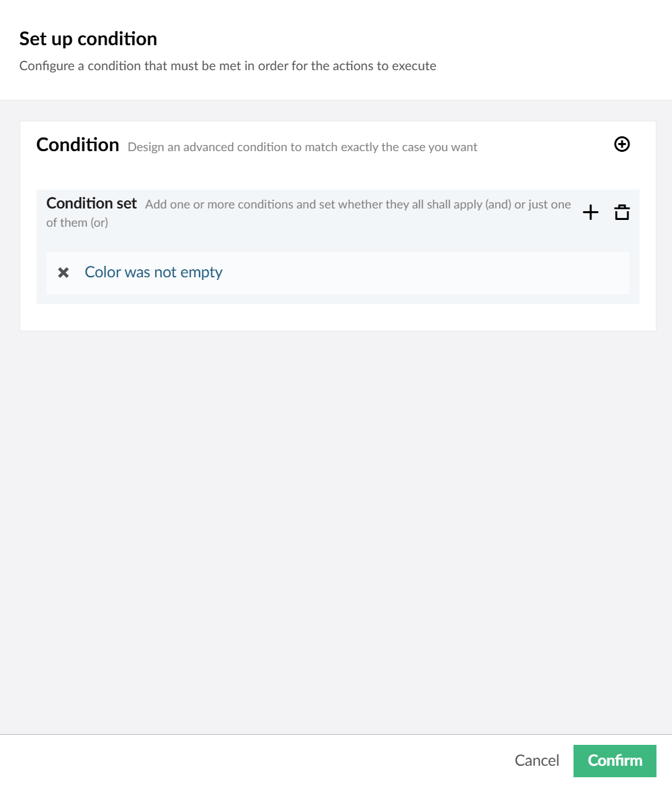Select the 'Condition set' heading
672x786 pixels.
91,203
